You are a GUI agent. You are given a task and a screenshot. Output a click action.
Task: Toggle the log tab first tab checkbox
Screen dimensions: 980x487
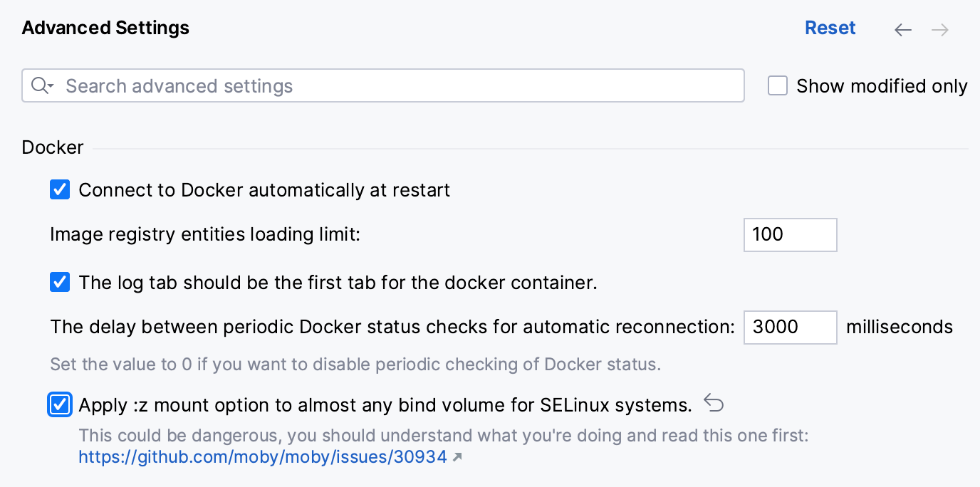tap(59, 282)
